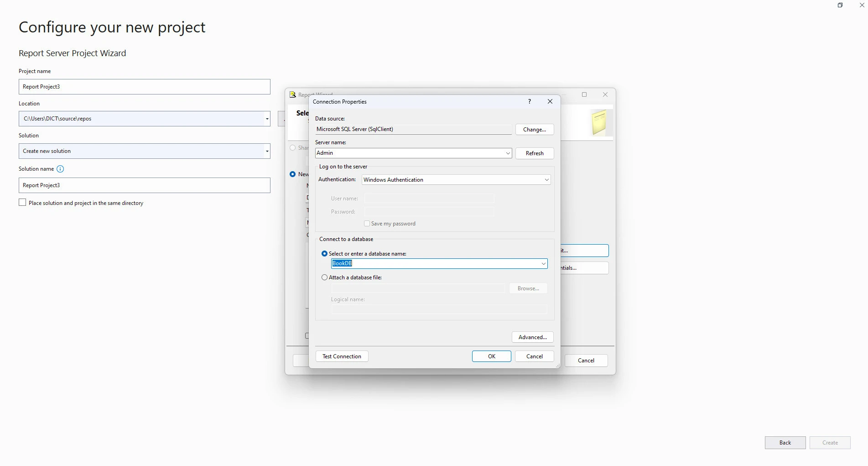Expand the Server name dropdown

pyautogui.click(x=508, y=153)
